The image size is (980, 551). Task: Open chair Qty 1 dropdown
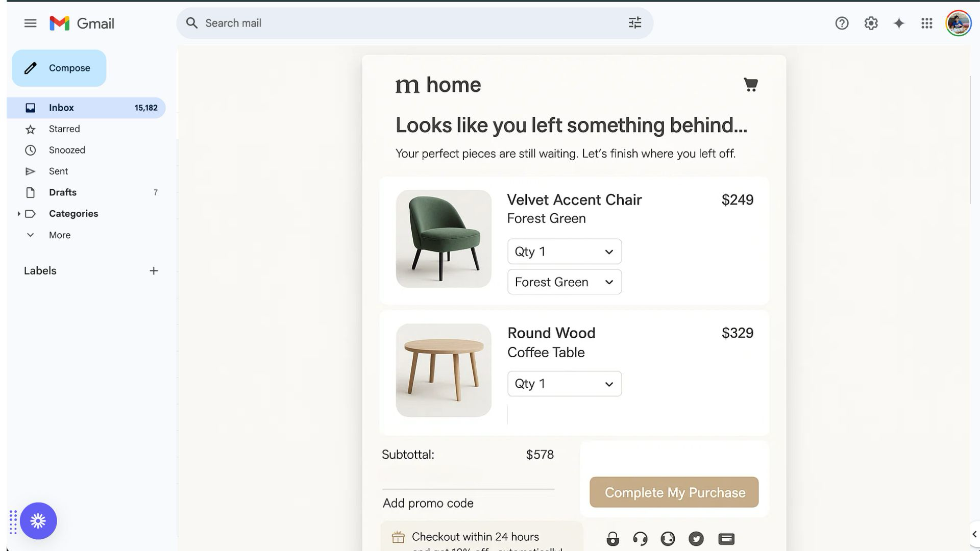tap(565, 252)
